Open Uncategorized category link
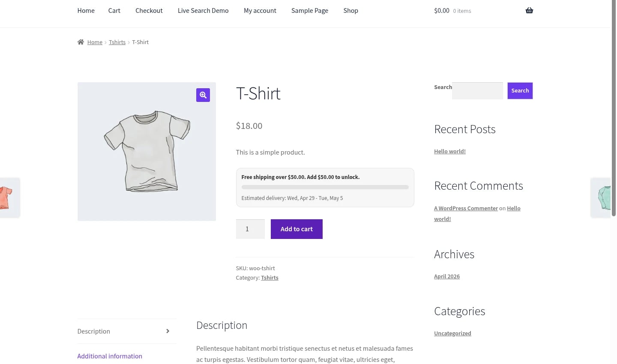Viewport: 617px width, 364px height. (x=452, y=333)
